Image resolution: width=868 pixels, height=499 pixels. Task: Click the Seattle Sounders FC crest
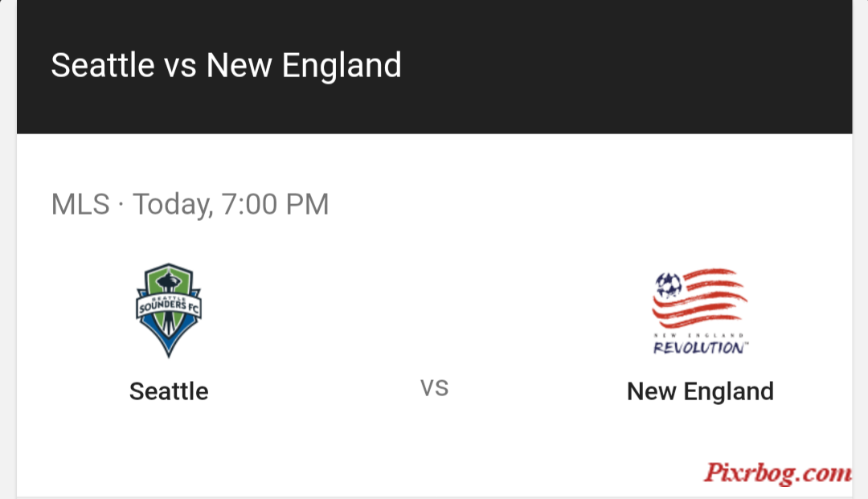tap(169, 310)
